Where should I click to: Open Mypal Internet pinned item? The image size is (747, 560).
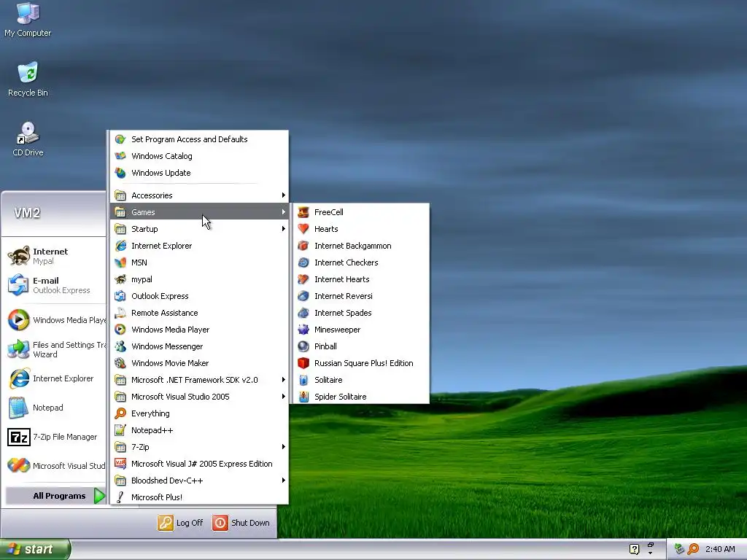click(x=55, y=256)
